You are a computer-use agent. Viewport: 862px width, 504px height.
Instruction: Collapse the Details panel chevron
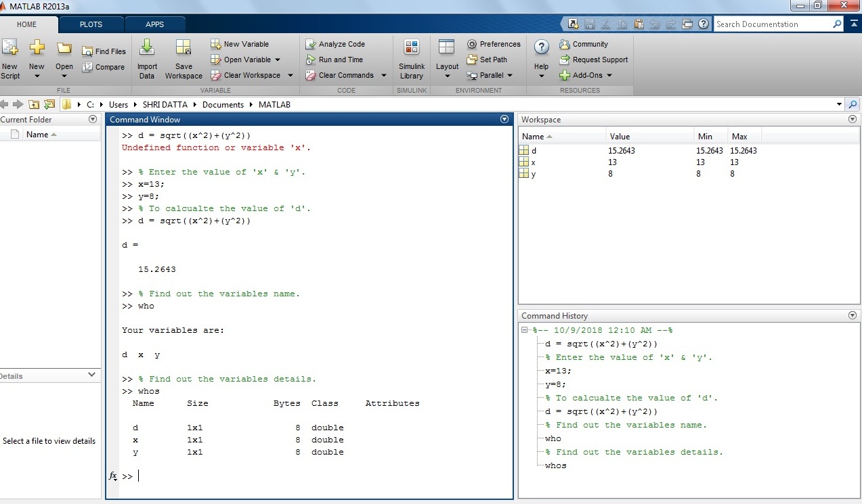point(92,375)
